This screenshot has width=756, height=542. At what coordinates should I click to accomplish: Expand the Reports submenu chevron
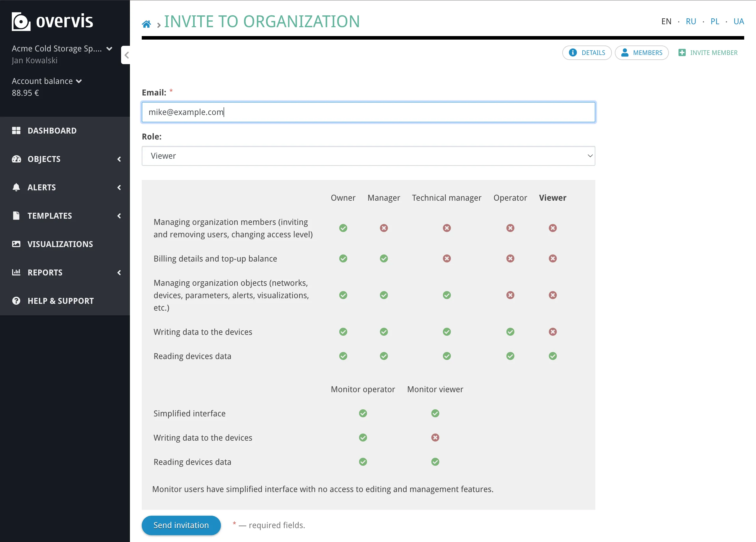(119, 272)
